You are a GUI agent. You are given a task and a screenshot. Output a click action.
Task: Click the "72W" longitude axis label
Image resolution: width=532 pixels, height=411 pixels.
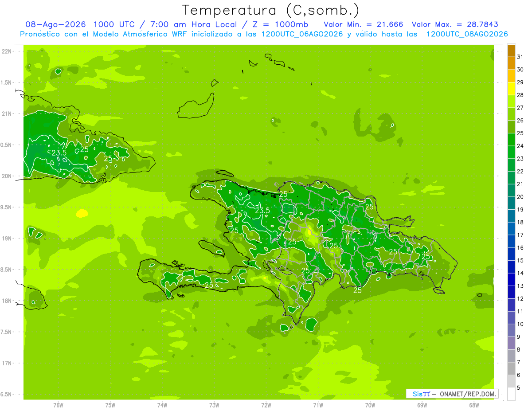click(266, 405)
